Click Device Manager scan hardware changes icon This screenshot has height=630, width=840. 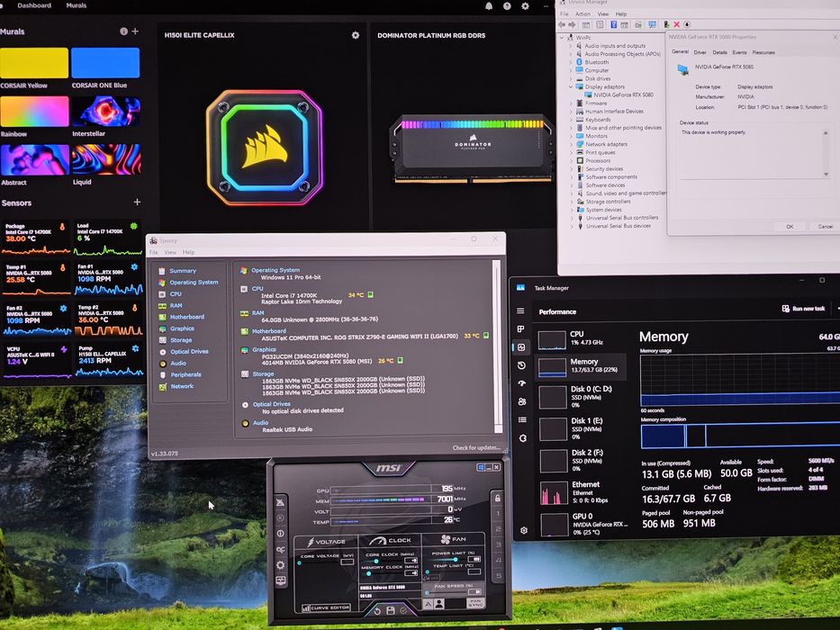pyautogui.click(x=652, y=24)
